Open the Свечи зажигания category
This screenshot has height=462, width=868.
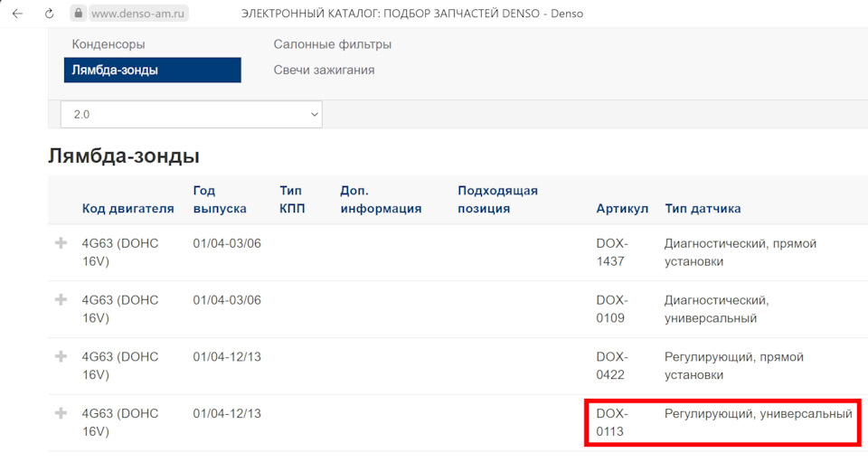[x=324, y=70]
